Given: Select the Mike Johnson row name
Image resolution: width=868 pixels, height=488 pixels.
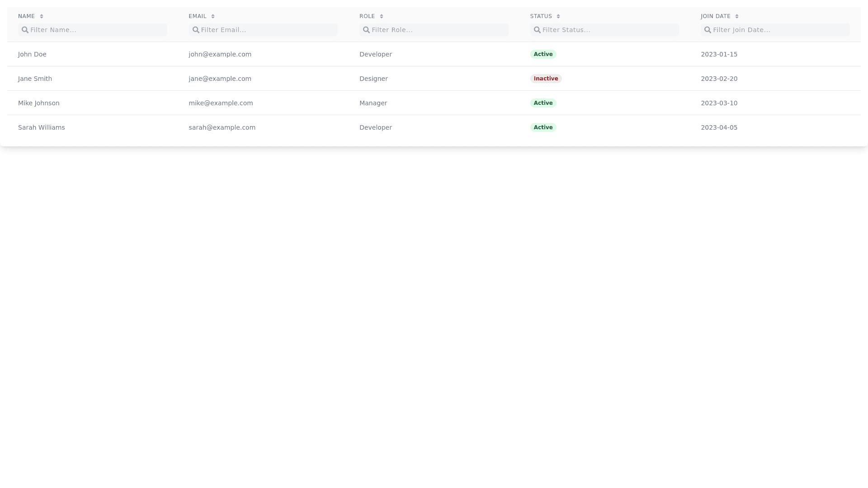Looking at the screenshot, I should [x=39, y=103].
